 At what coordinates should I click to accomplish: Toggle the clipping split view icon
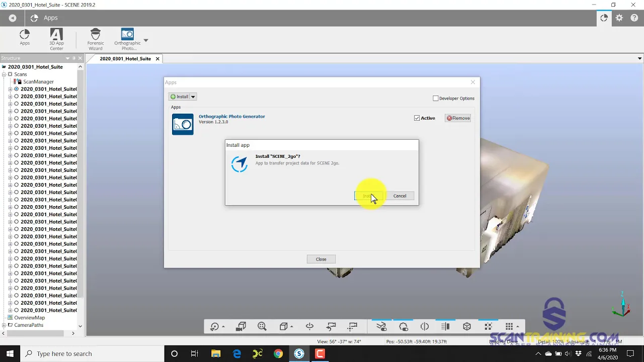tap(425, 327)
